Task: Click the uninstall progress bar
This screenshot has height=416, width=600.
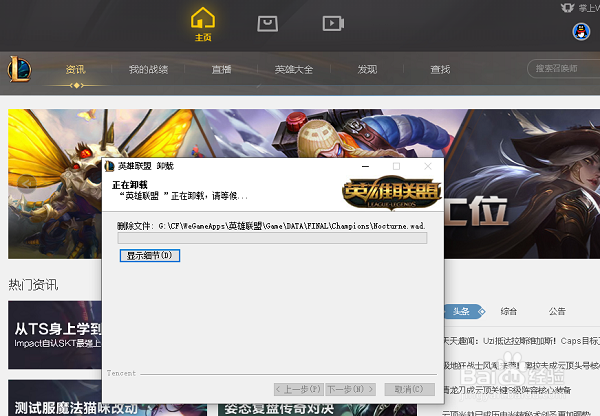Action: click(272, 238)
